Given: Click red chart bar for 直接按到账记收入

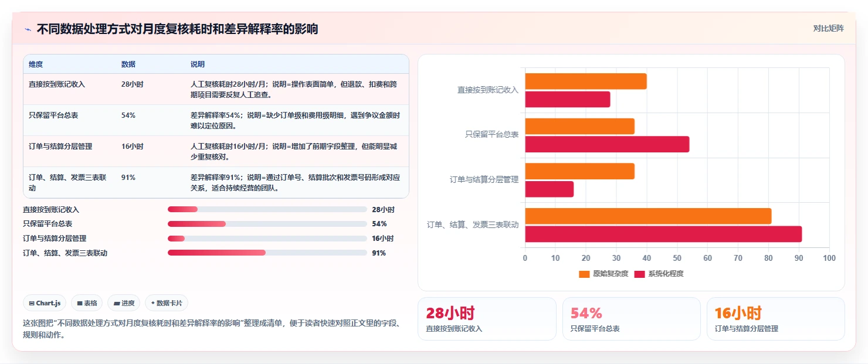Looking at the screenshot, I should (568, 100).
